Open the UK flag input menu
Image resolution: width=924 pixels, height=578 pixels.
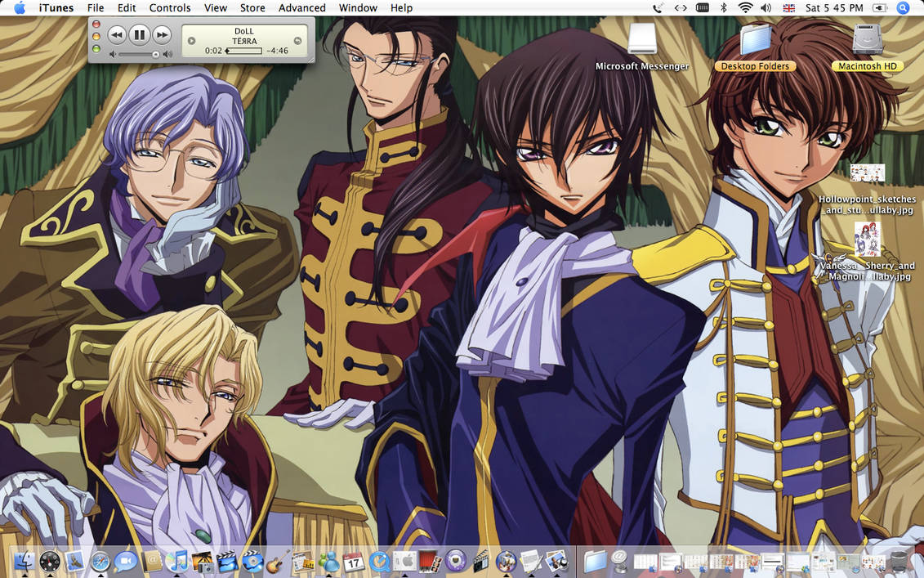pos(788,8)
